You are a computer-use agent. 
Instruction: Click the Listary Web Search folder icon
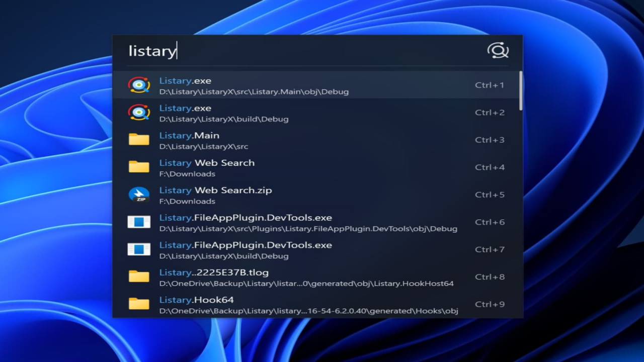click(139, 167)
